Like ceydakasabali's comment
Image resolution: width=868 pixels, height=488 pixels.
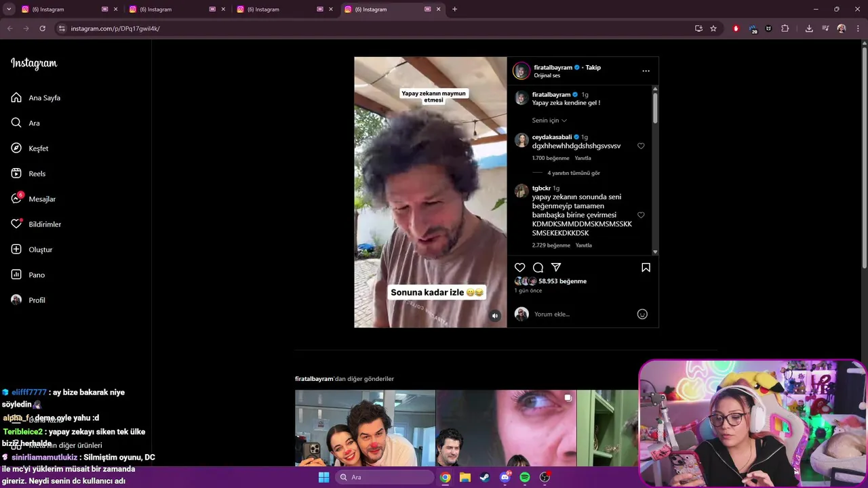pos(641,146)
